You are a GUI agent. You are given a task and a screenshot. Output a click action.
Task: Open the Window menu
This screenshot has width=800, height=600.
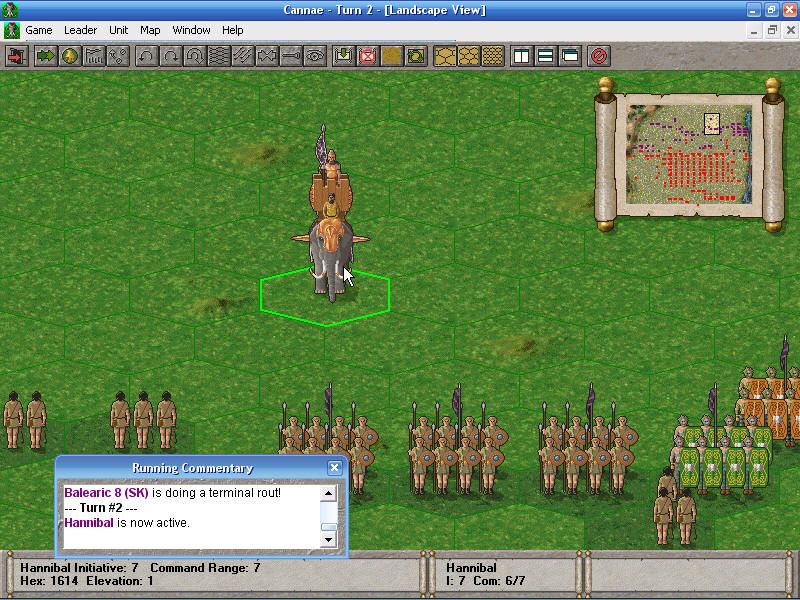(x=191, y=30)
